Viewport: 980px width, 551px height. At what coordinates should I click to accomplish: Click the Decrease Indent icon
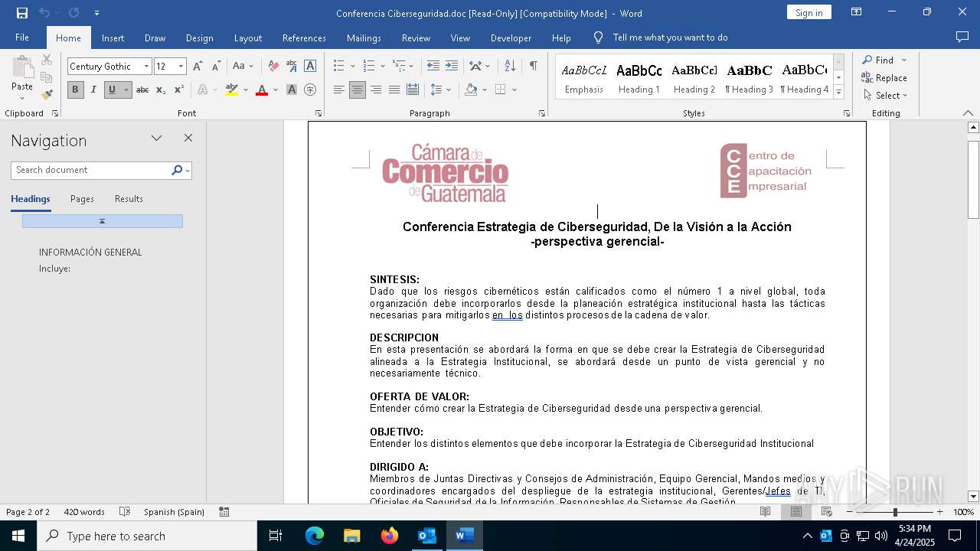[x=433, y=67]
